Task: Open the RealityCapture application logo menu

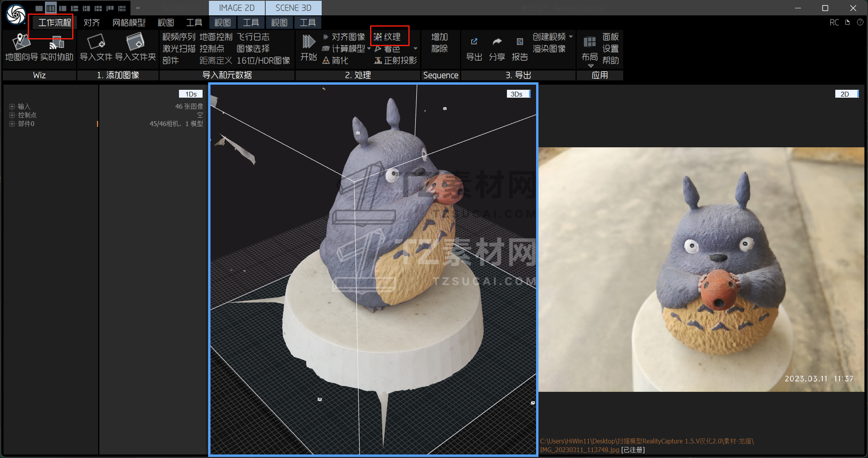Action: click(x=16, y=14)
